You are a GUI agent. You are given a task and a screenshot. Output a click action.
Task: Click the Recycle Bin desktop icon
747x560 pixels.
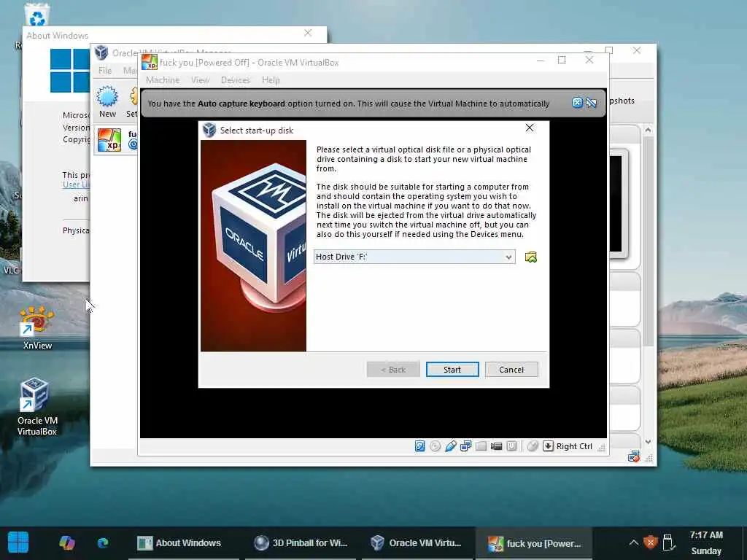[x=36, y=15]
